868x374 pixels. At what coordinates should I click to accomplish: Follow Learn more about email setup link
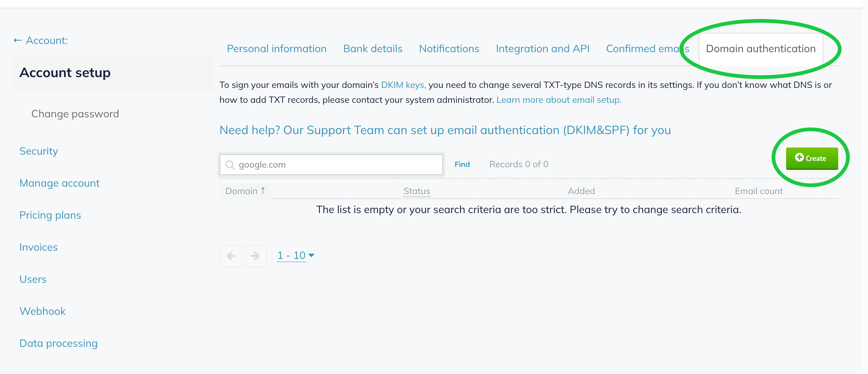point(559,100)
